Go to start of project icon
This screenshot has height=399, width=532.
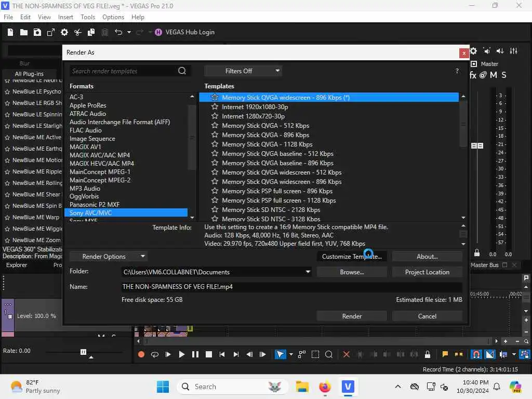[x=222, y=354]
